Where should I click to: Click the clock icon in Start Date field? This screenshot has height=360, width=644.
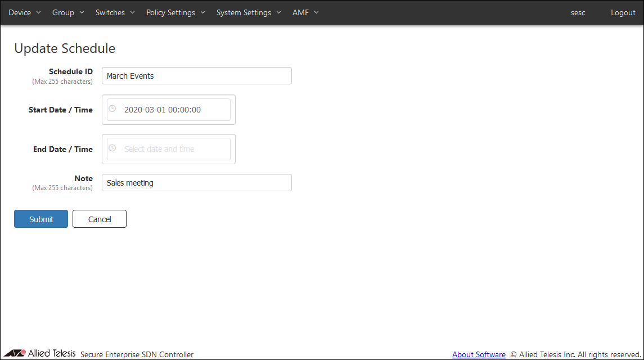tap(112, 109)
